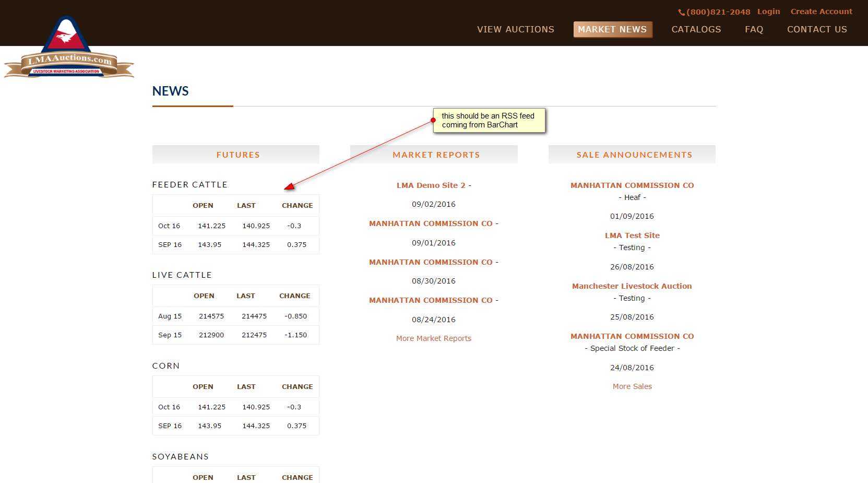Click the Login link
868x483 pixels.
tap(768, 11)
